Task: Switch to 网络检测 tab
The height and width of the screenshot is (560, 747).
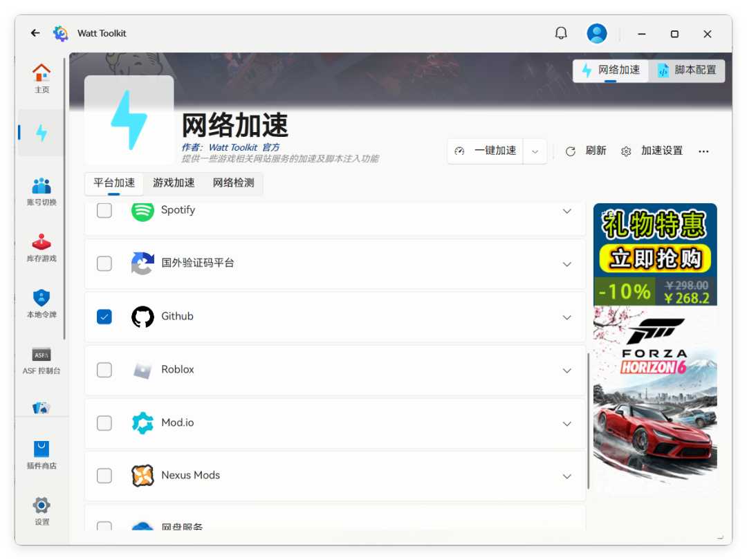Action: click(233, 183)
